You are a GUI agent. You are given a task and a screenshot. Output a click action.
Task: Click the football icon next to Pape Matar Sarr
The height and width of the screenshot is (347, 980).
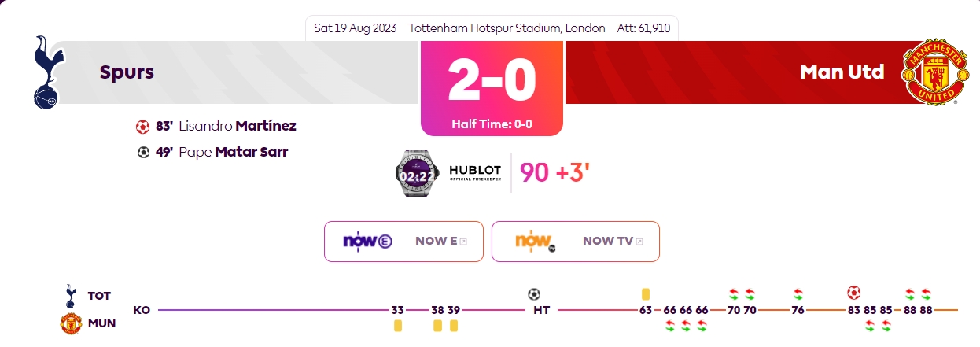tap(143, 153)
